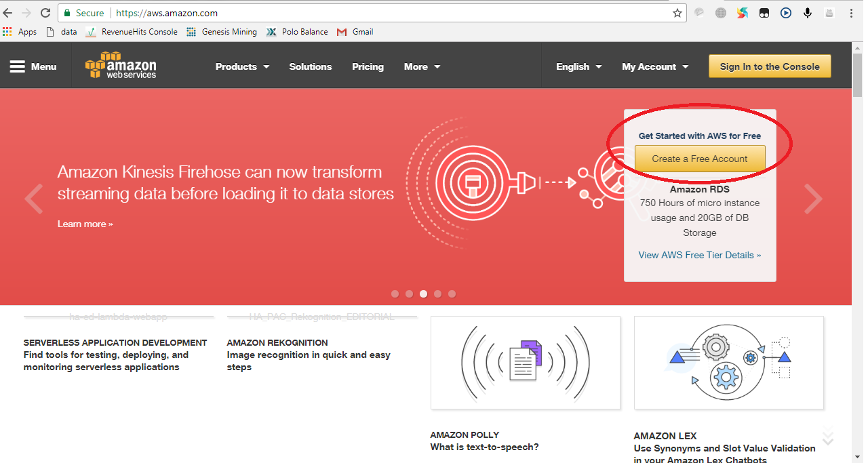This screenshot has height=463, width=868.
Task: Click the page's vertical scrollbar thumb
Action: 857,75
